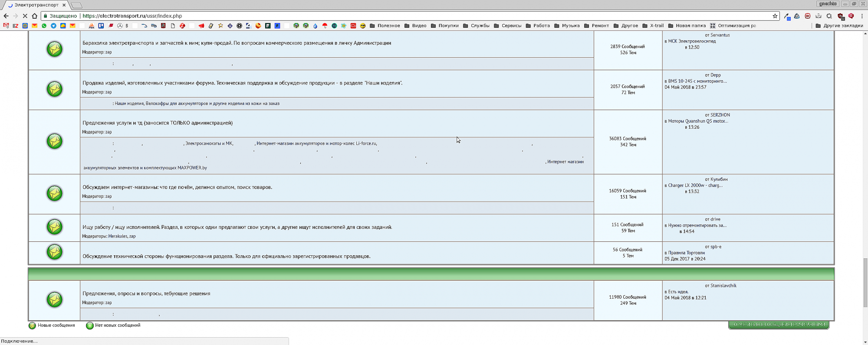Click the browser Home button
868x345 pixels.
coord(35,16)
